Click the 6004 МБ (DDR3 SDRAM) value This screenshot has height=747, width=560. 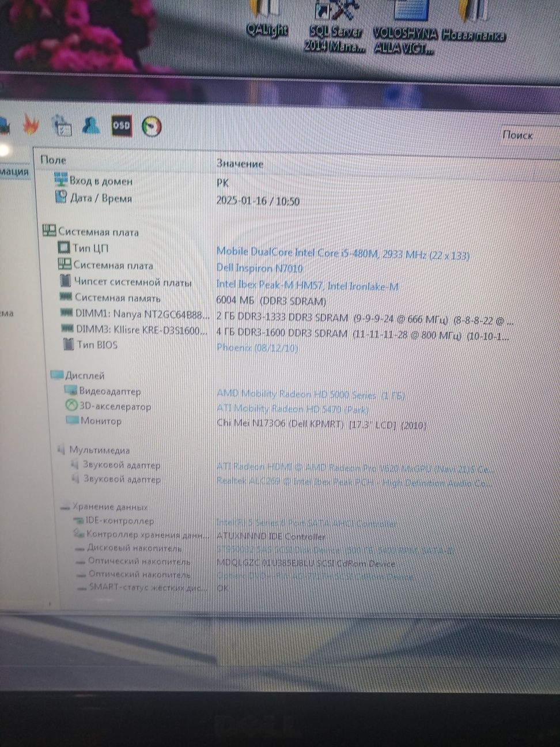pyautogui.click(x=271, y=301)
